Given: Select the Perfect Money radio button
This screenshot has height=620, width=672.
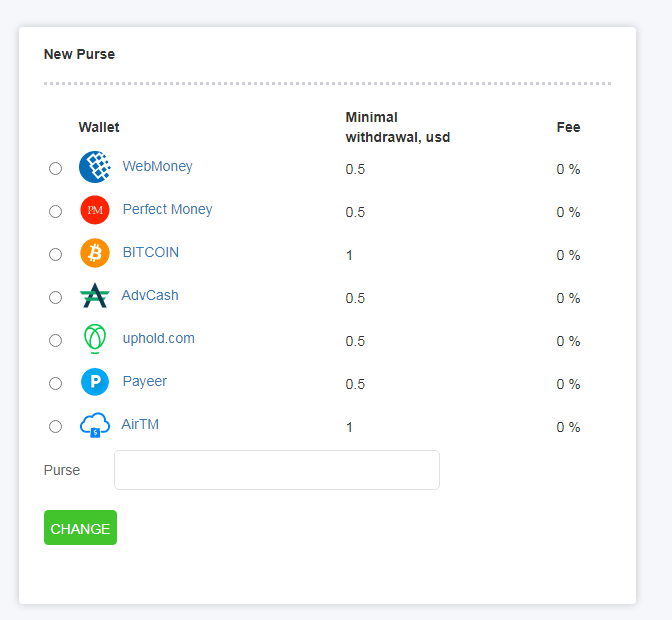Looking at the screenshot, I should point(56,212).
